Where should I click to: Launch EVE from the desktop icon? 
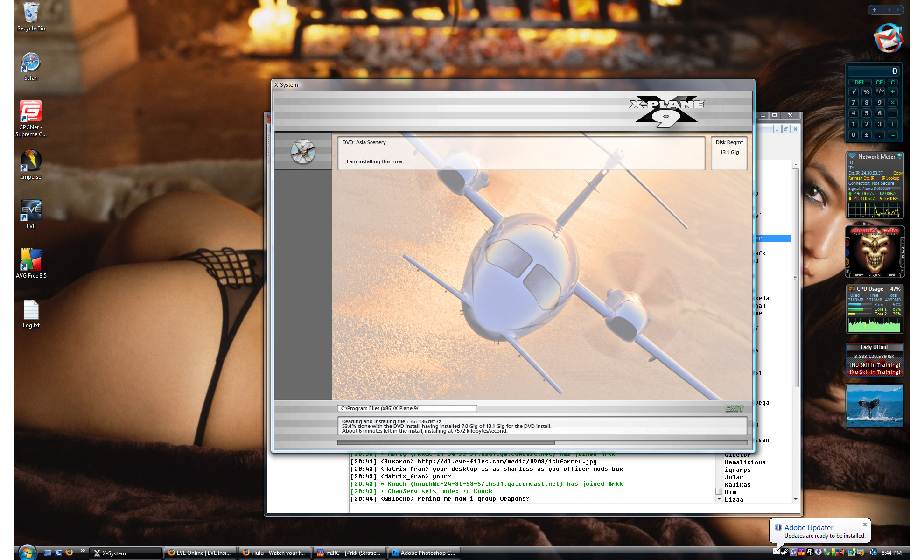pyautogui.click(x=31, y=211)
